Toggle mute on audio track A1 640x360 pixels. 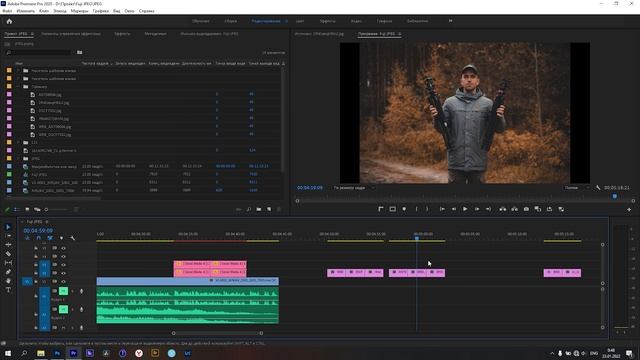[63, 291]
